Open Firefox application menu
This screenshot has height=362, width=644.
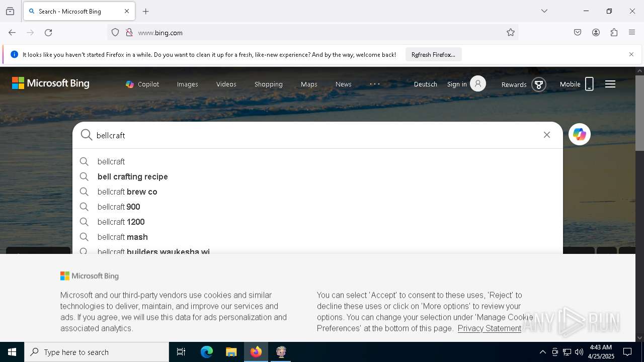point(632,33)
